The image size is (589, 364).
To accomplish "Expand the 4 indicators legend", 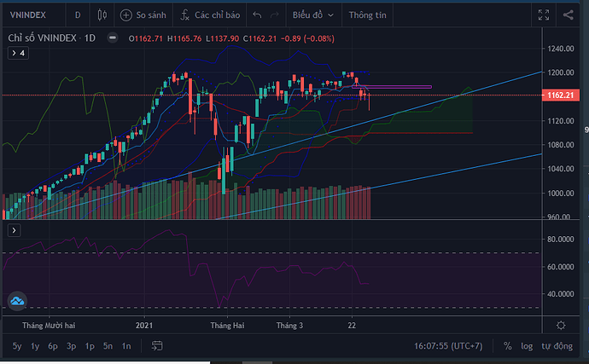I will tap(18, 53).
